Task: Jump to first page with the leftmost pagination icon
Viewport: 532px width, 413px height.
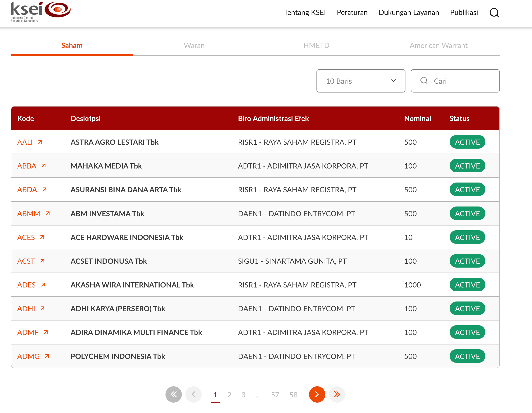Action: coord(173,394)
